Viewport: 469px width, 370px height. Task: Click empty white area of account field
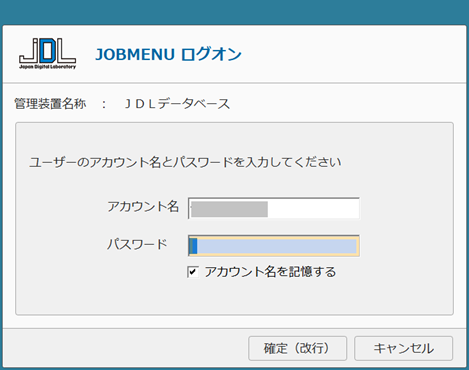pyautogui.click(x=313, y=209)
